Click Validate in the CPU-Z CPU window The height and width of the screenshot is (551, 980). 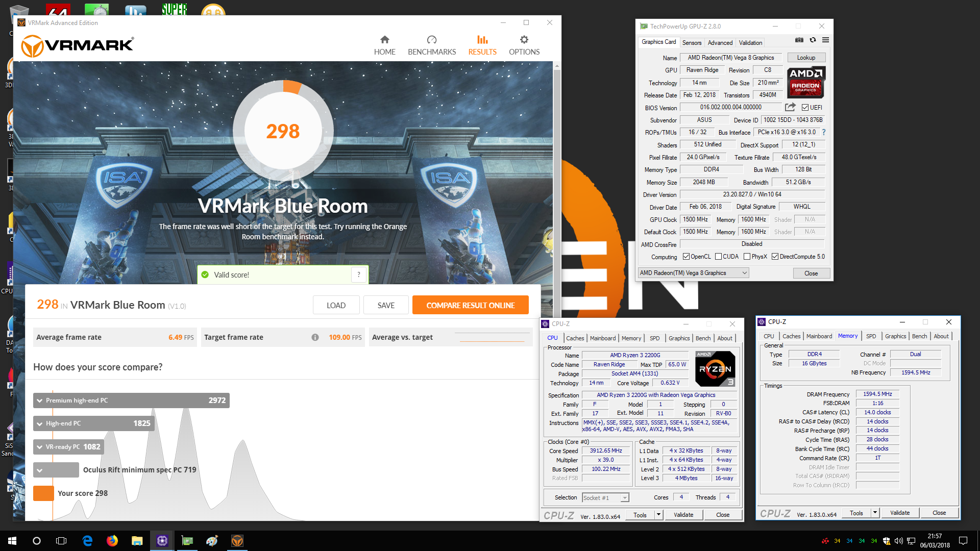(x=683, y=515)
